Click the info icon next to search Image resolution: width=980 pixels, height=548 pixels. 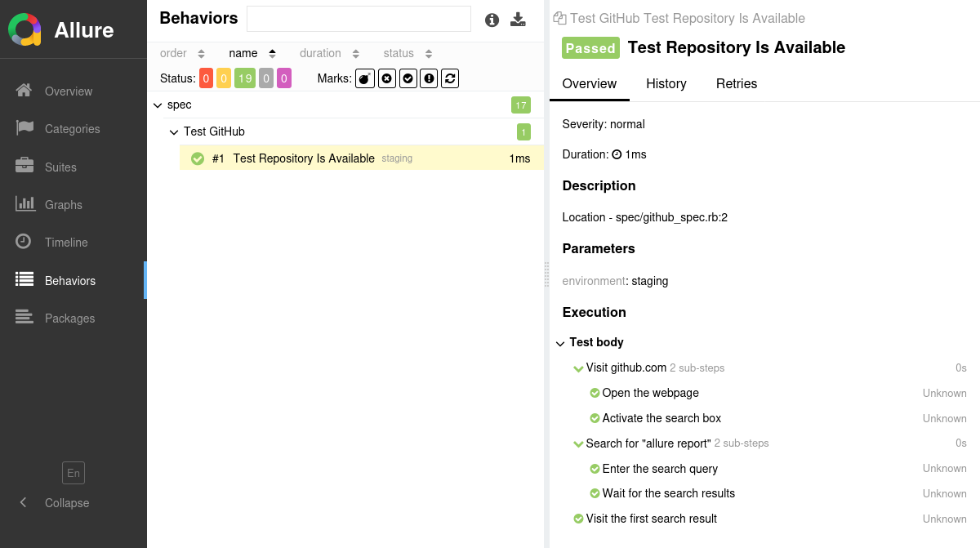tap(492, 20)
